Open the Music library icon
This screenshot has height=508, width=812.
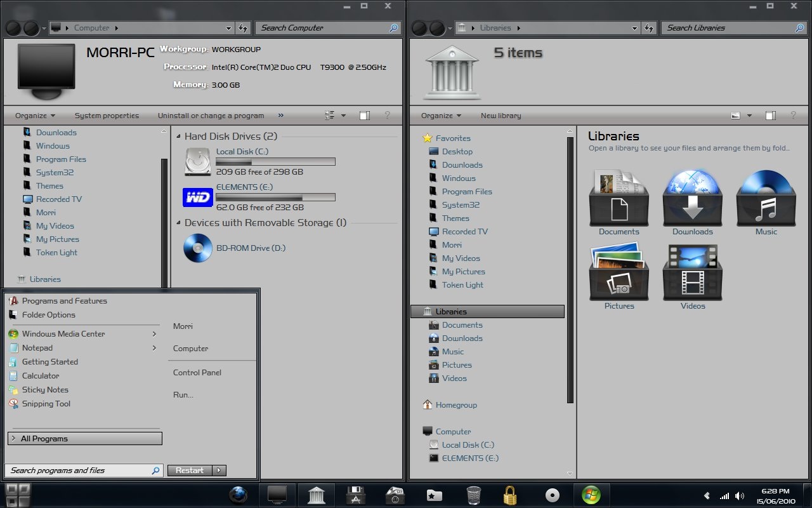click(x=766, y=197)
